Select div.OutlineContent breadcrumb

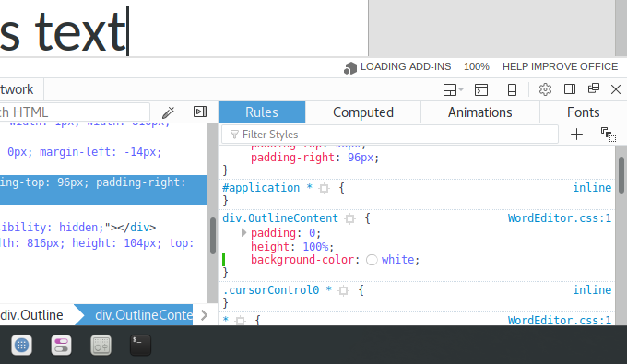(x=138, y=315)
